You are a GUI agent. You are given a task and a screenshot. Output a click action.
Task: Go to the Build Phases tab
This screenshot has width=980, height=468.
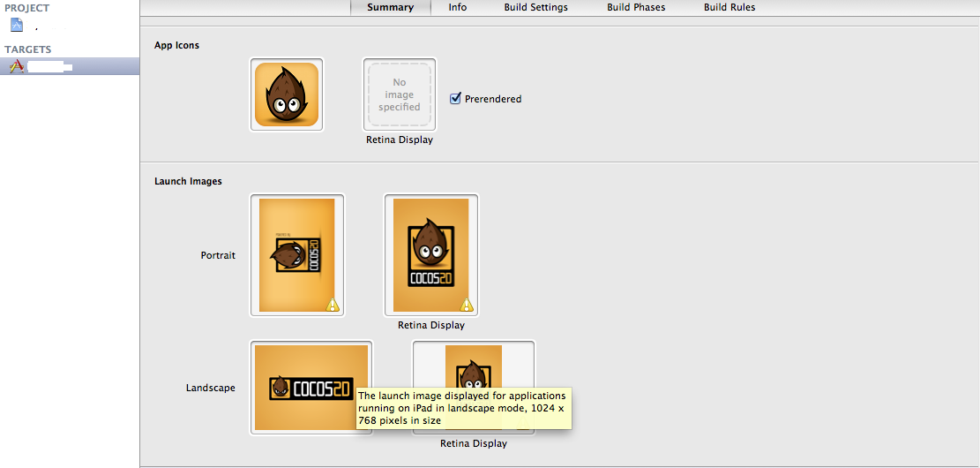point(636,8)
